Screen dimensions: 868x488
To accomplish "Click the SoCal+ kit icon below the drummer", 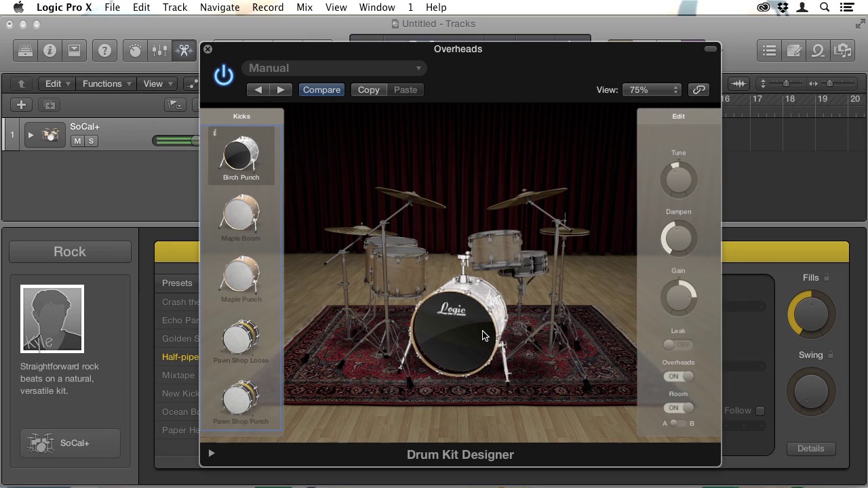I will 41,443.
